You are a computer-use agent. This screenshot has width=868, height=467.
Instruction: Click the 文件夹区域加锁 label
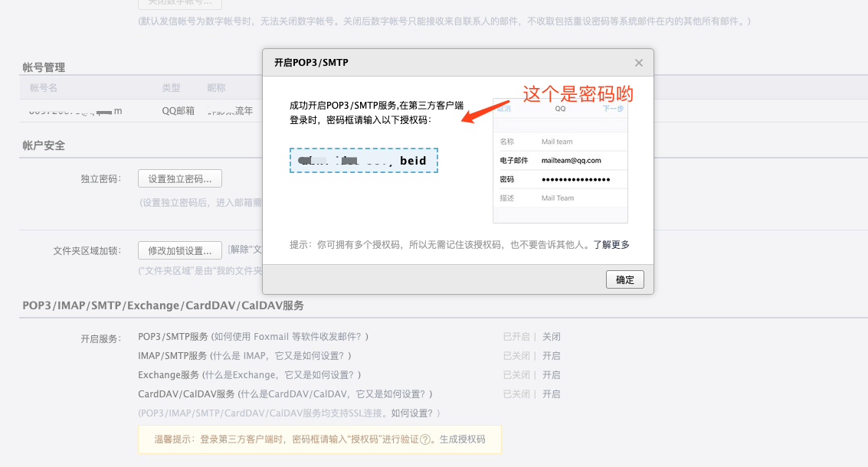click(x=87, y=250)
